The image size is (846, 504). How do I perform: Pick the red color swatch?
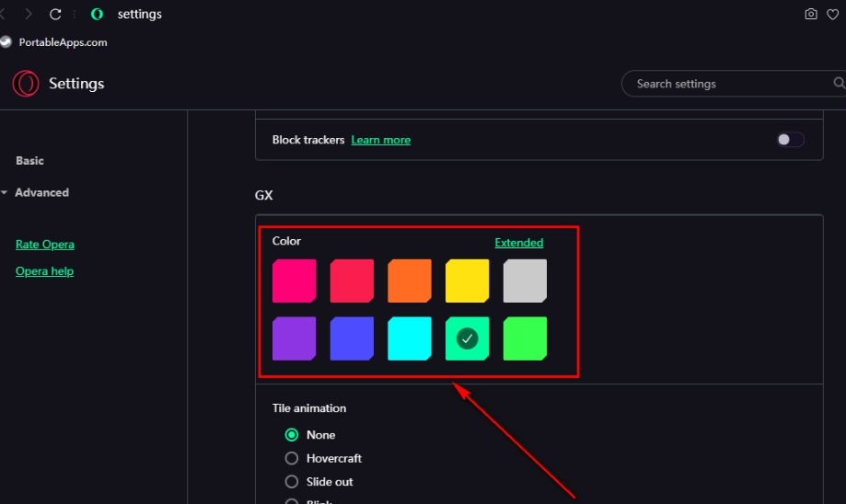click(x=352, y=281)
